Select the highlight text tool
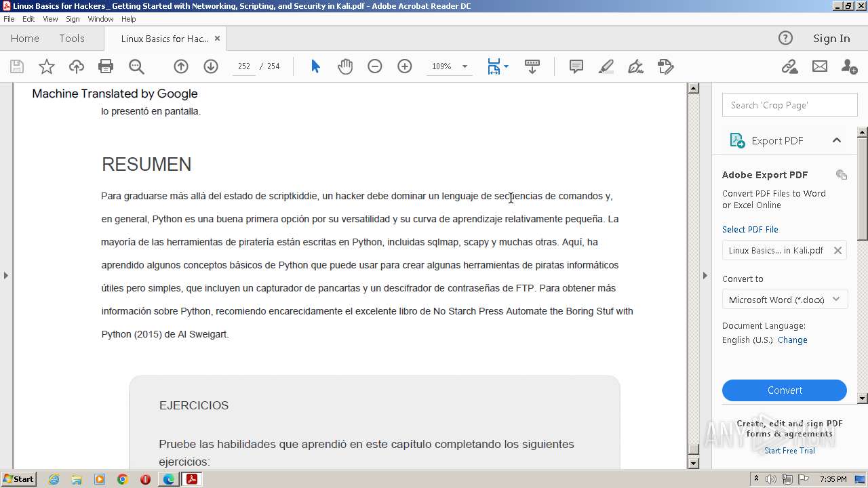The width and height of the screenshot is (868, 488). point(606,66)
